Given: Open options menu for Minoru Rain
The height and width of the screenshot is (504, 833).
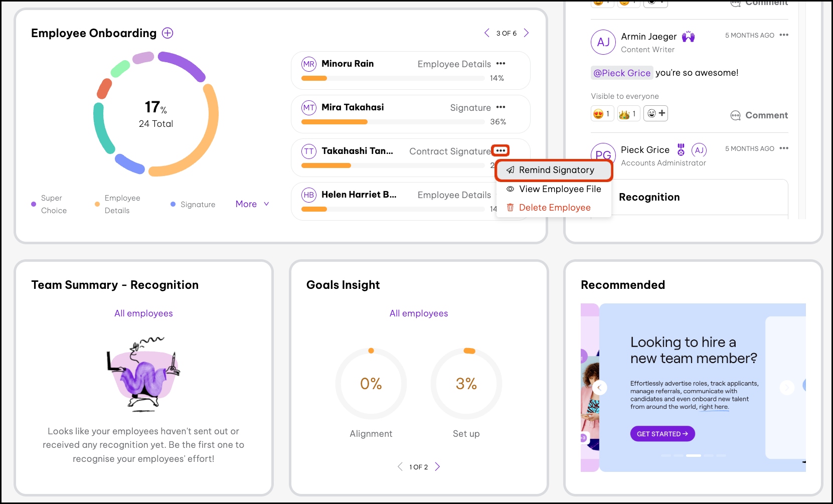Looking at the screenshot, I should pyautogui.click(x=501, y=64).
